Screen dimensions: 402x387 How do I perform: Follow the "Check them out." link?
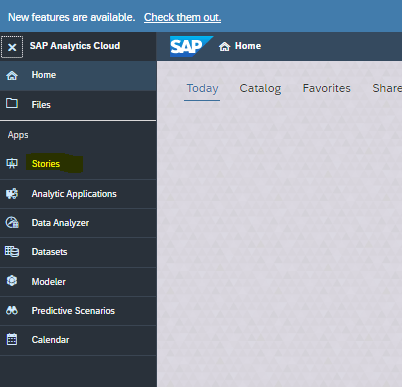click(182, 17)
